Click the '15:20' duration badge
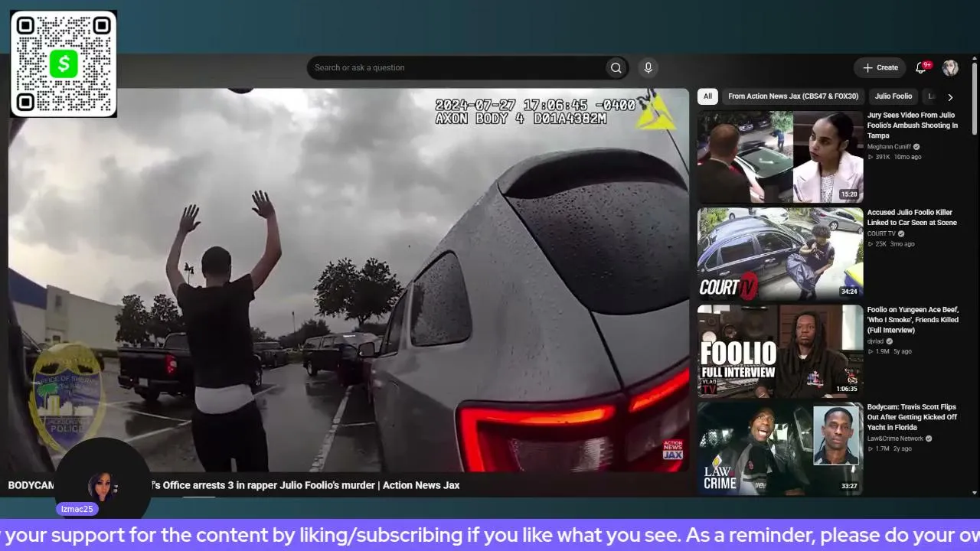This screenshot has width=980, height=551. [849, 194]
